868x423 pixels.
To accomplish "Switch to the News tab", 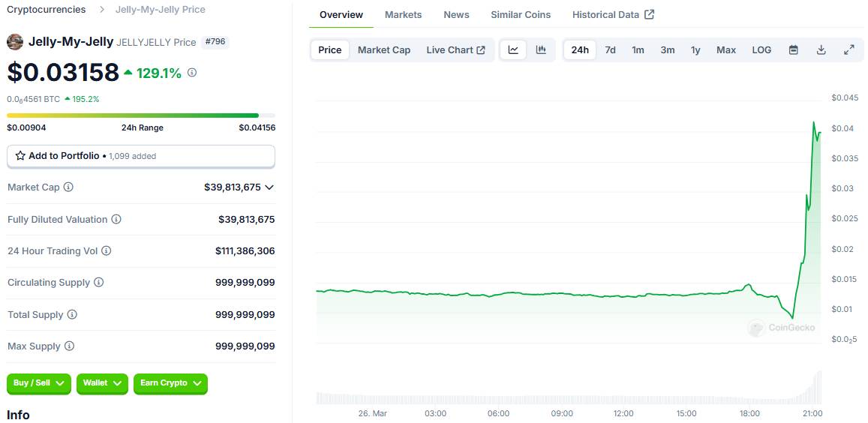I will click(x=457, y=15).
